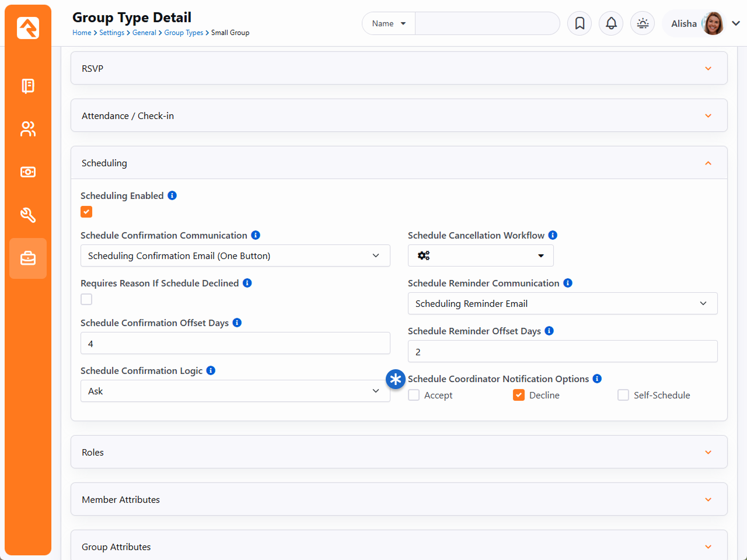Click the Rock RMS logo icon

[28, 28]
